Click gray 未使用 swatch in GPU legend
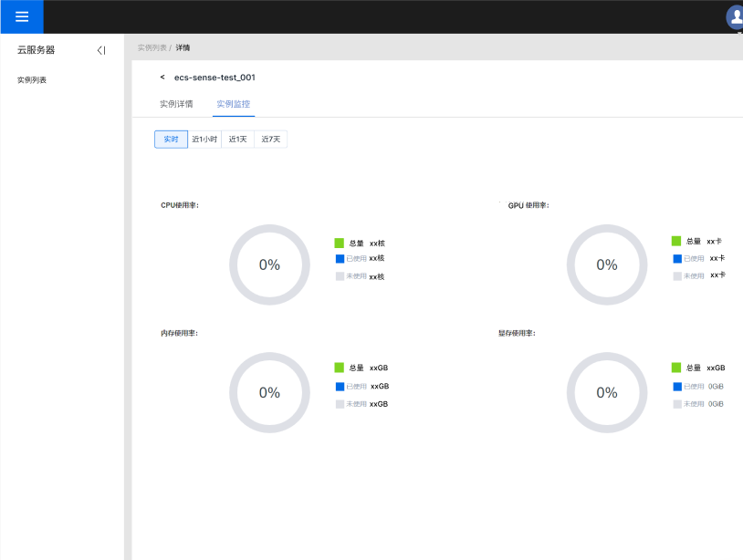 tap(677, 275)
